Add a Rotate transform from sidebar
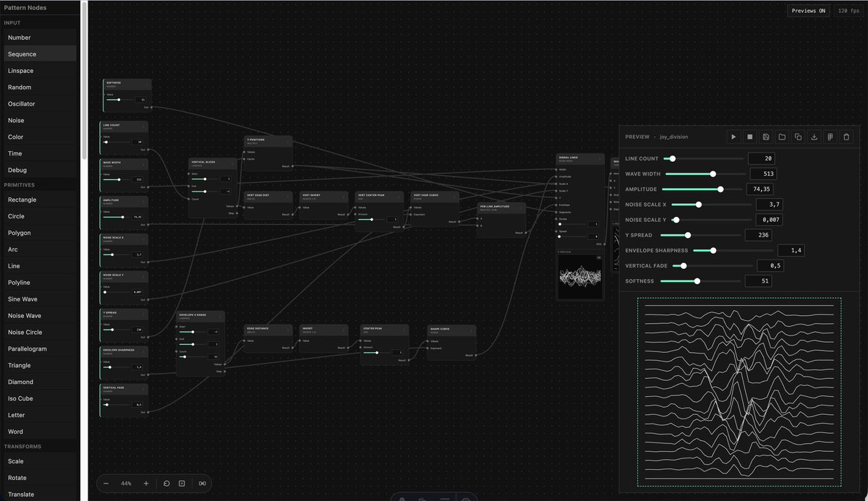The width and height of the screenshot is (868, 501). [x=40, y=478]
